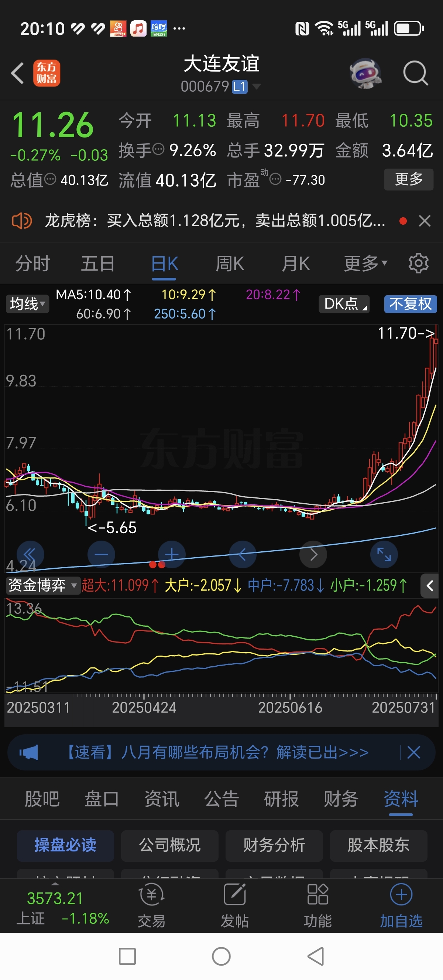Open the 资金博弈 sub-indicator dropdown
This screenshot has width=443, height=980.
pyautogui.click(x=42, y=585)
